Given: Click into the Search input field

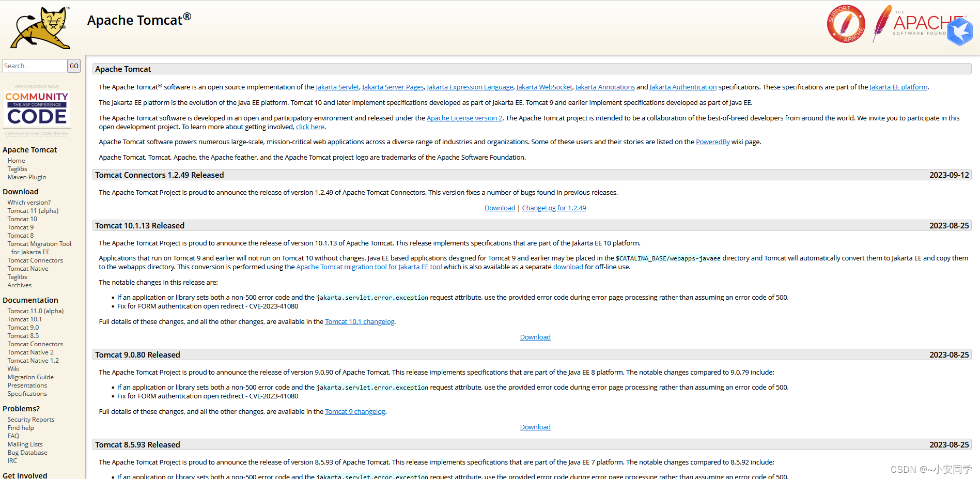Looking at the screenshot, I should coord(35,66).
